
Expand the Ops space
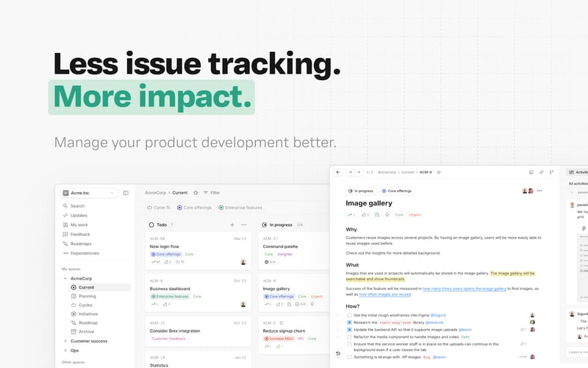coord(65,350)
